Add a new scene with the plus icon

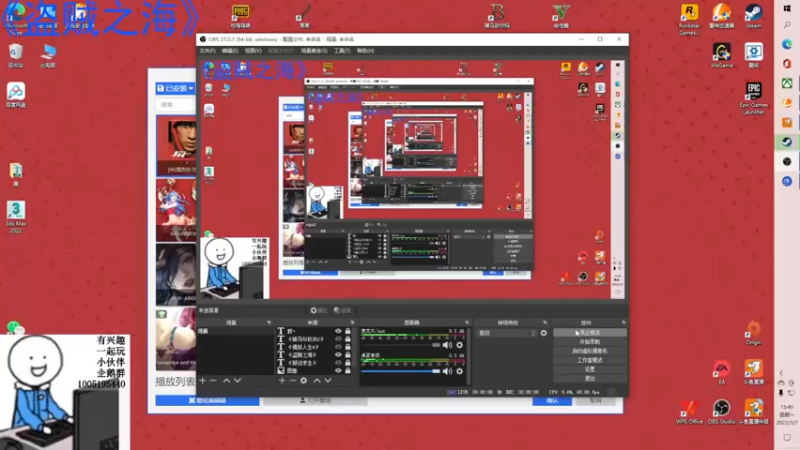(203, 381)
